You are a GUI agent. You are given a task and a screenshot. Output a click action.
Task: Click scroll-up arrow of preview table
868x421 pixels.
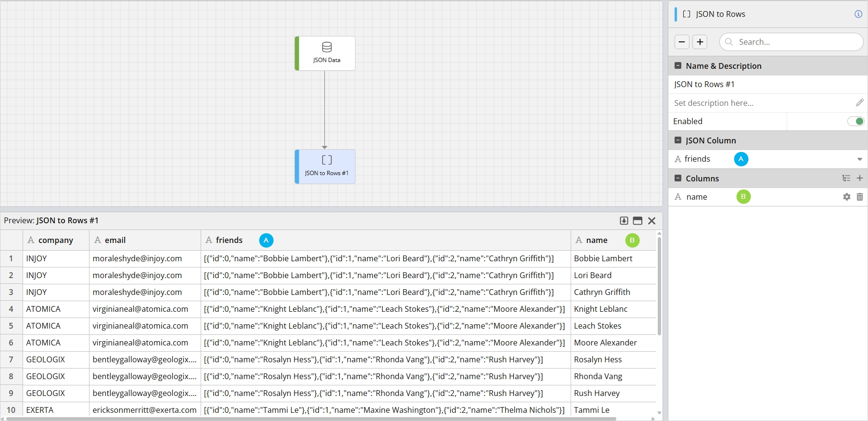click(659, 233)
